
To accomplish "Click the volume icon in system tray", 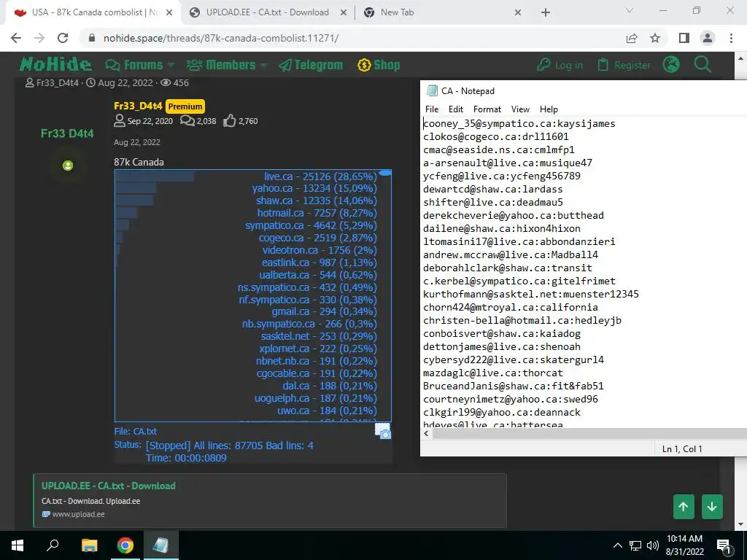I will point(653,545).
